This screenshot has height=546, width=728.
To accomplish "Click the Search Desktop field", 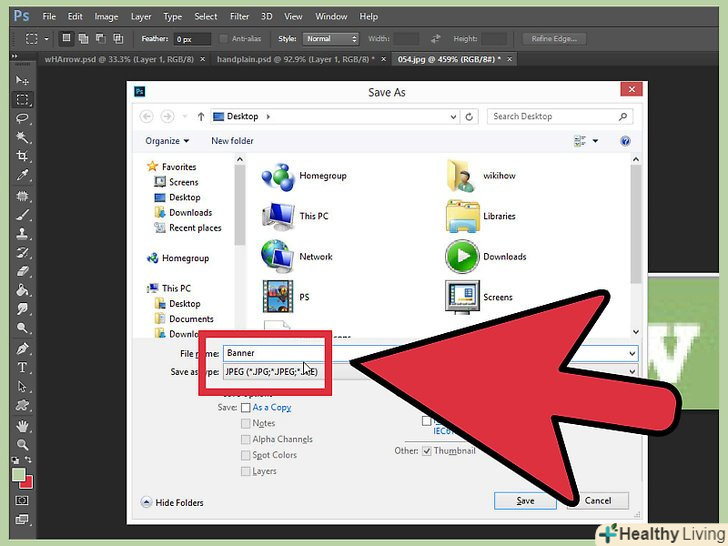I will [x=556, y=116].
